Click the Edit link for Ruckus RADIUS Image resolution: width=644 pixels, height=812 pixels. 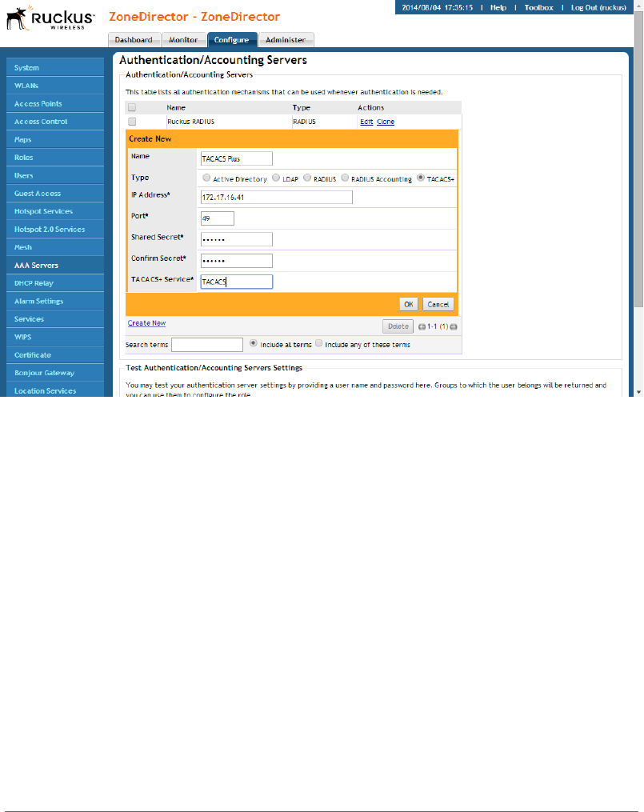point(366,122)
